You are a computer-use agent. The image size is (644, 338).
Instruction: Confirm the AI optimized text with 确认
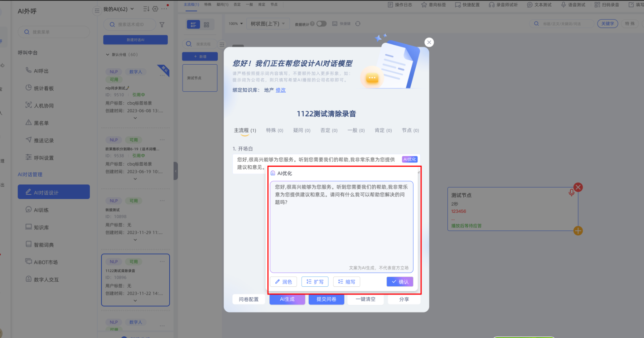click(400, 282)
